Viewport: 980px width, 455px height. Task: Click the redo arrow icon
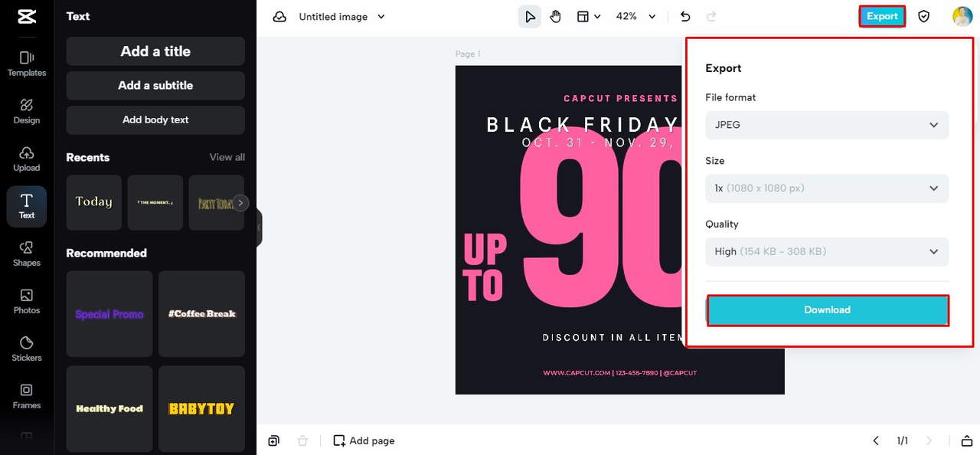click(711, 16)
